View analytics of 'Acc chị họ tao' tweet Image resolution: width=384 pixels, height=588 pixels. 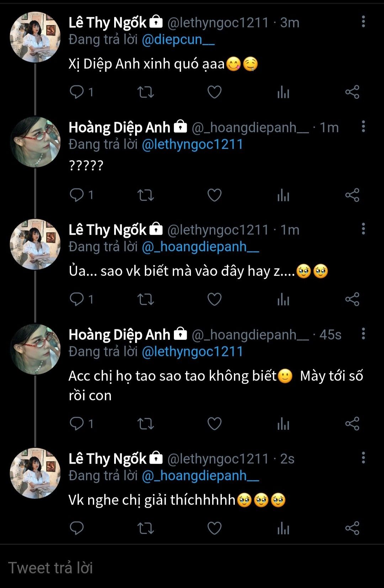pyautogui.click(x=283, y=424)
